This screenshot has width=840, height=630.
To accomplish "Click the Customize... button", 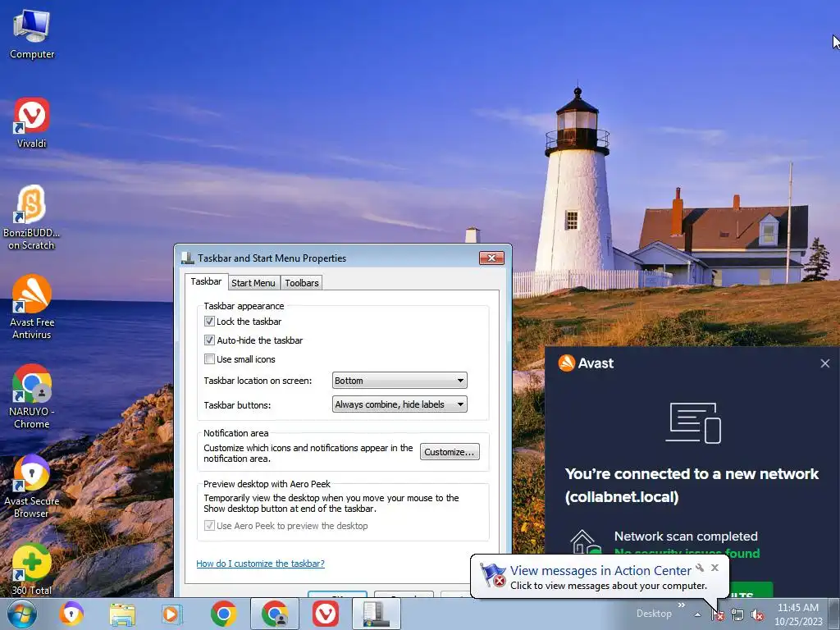I will tap(450, 452).
